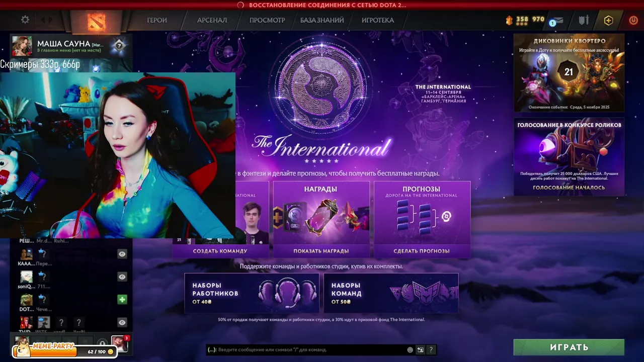Screen dimensions: 644x362
Task: Open the Dota 2 logo home button
Action: click(96, 22)
